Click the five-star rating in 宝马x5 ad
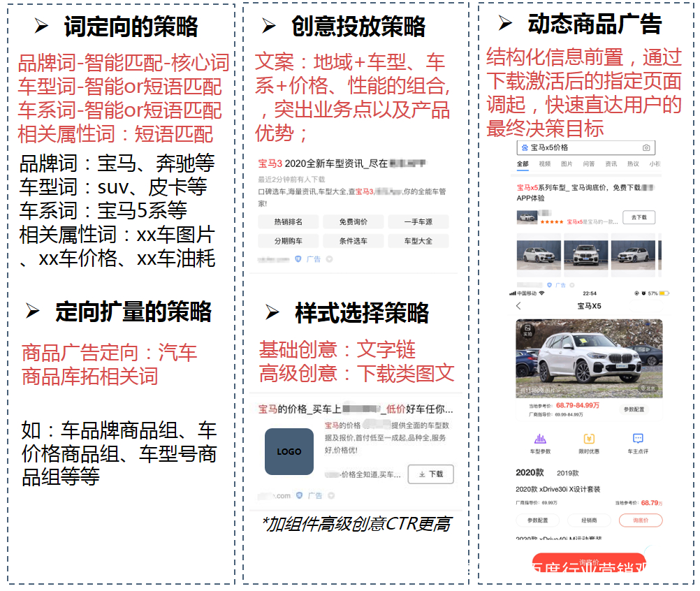Viewport: 700px width, 591px height. pos(552,222)
